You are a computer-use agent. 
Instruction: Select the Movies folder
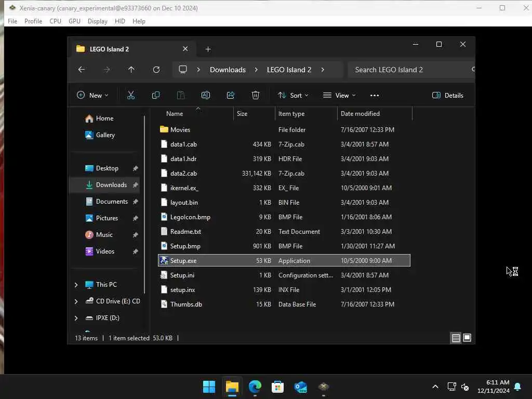pyautogui.click(x=284, y=129)
